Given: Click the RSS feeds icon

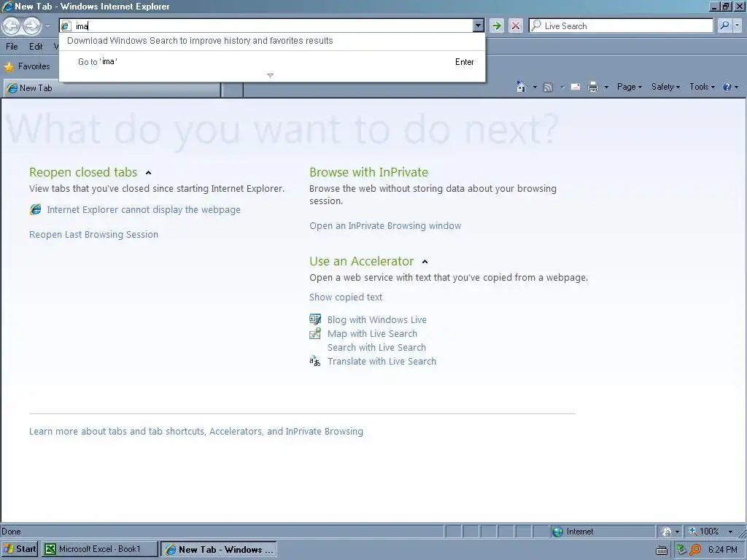Looking at the screenshot, I should [548, 87].
